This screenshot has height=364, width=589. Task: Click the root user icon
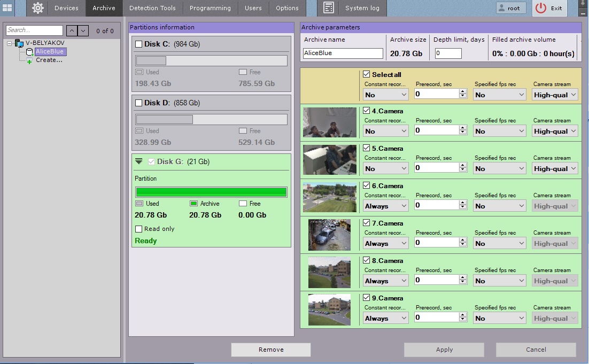[x=502, y=8]
